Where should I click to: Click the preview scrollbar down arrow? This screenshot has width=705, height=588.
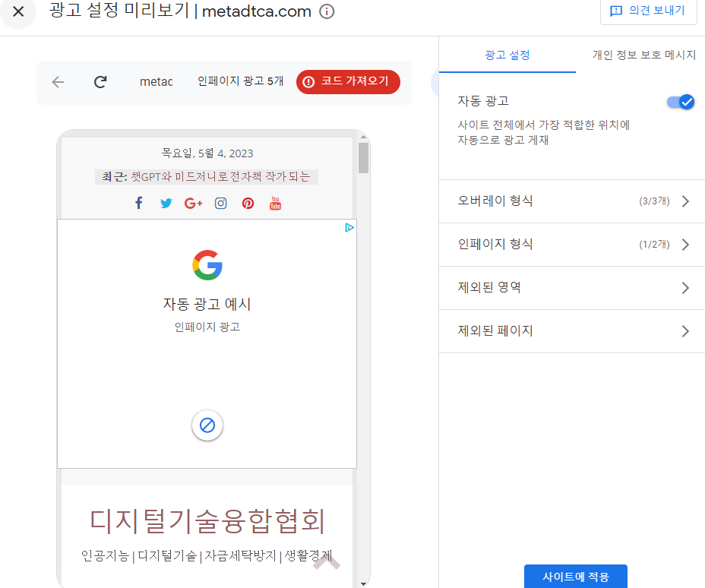coord(363,583)
